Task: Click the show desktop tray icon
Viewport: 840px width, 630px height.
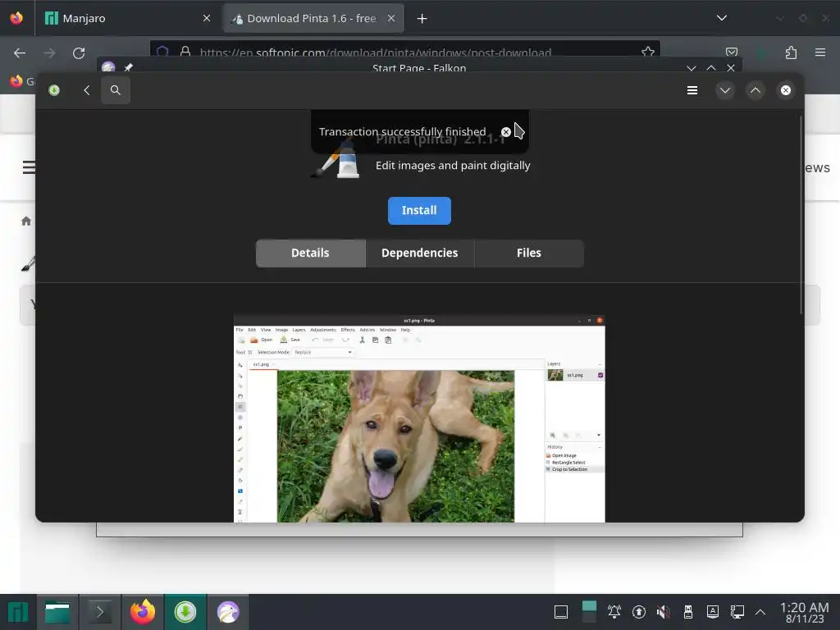Action: pos(561,612)
